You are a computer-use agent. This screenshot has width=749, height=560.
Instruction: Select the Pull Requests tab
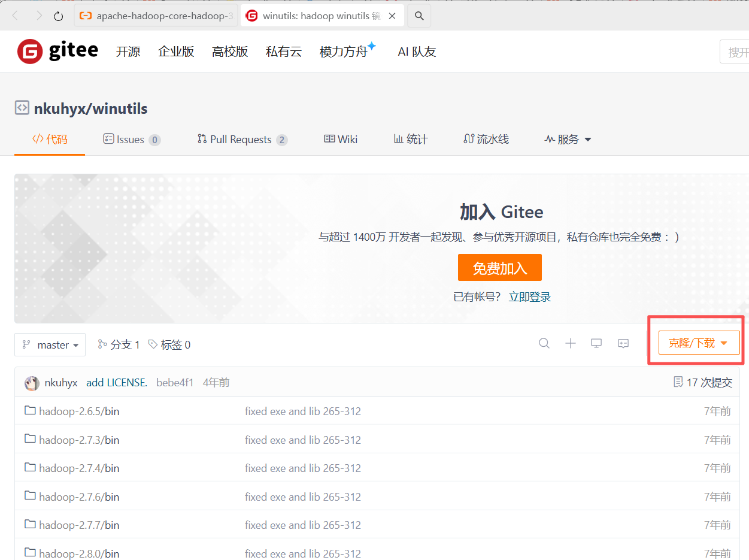coord(242,140)
